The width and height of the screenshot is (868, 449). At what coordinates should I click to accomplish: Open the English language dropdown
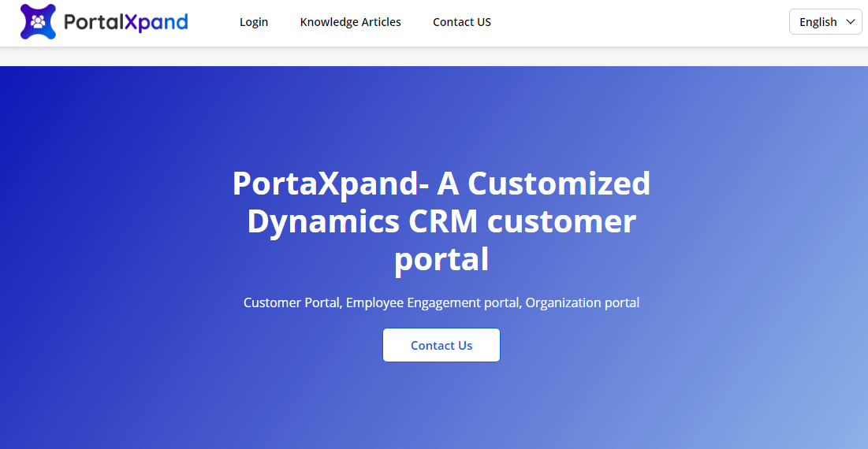click(825, 22)
